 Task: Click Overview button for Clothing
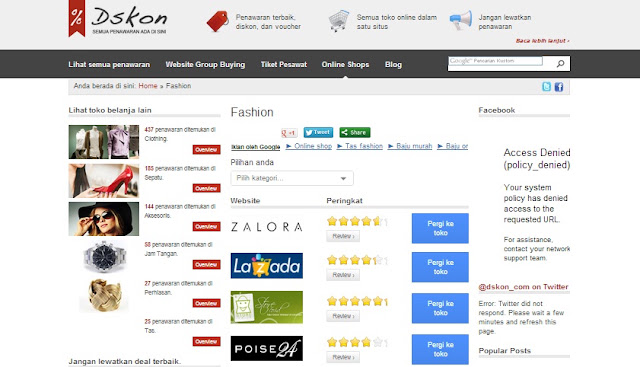(207, 150)
